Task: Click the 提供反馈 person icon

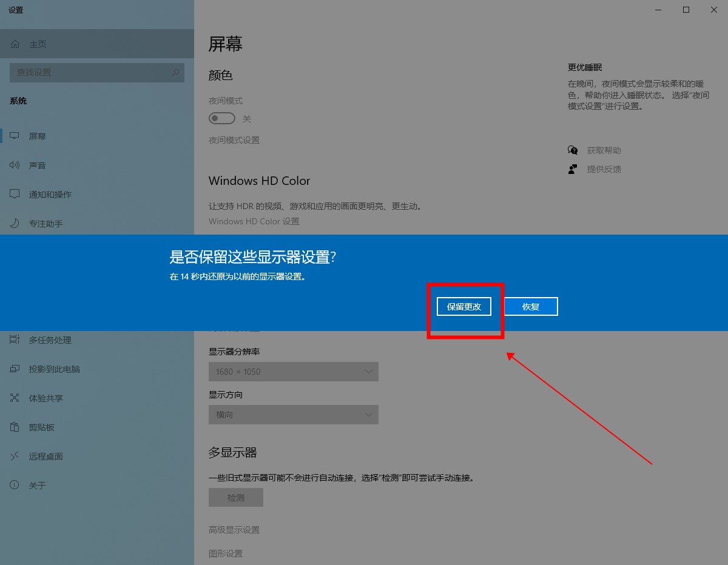Action: [x=573, y=169]
